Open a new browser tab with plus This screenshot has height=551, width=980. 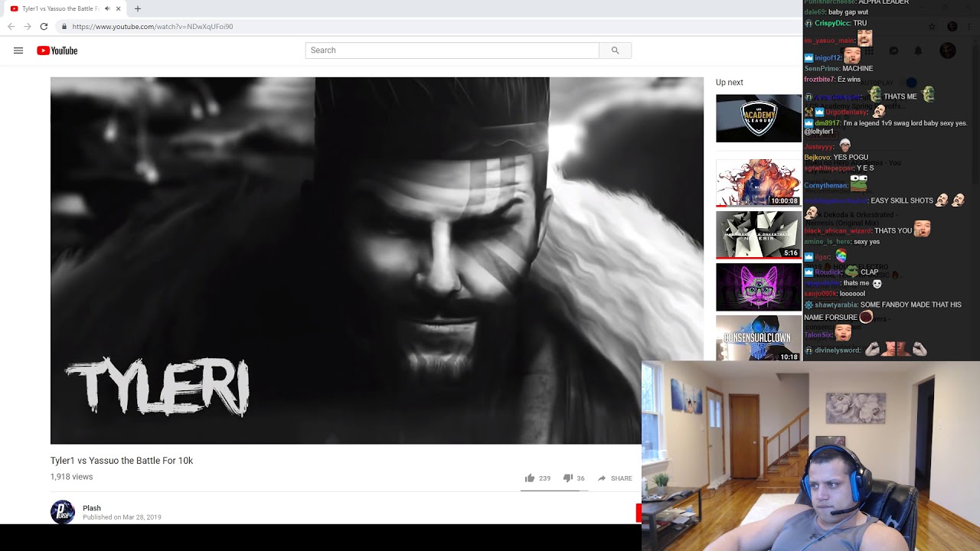[x=138, y=8]
